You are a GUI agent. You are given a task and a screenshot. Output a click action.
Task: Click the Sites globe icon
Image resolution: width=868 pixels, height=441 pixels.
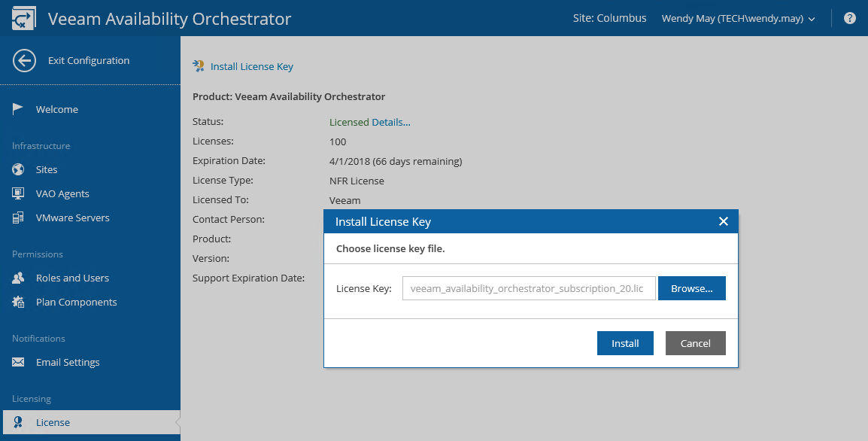point(18,169)
